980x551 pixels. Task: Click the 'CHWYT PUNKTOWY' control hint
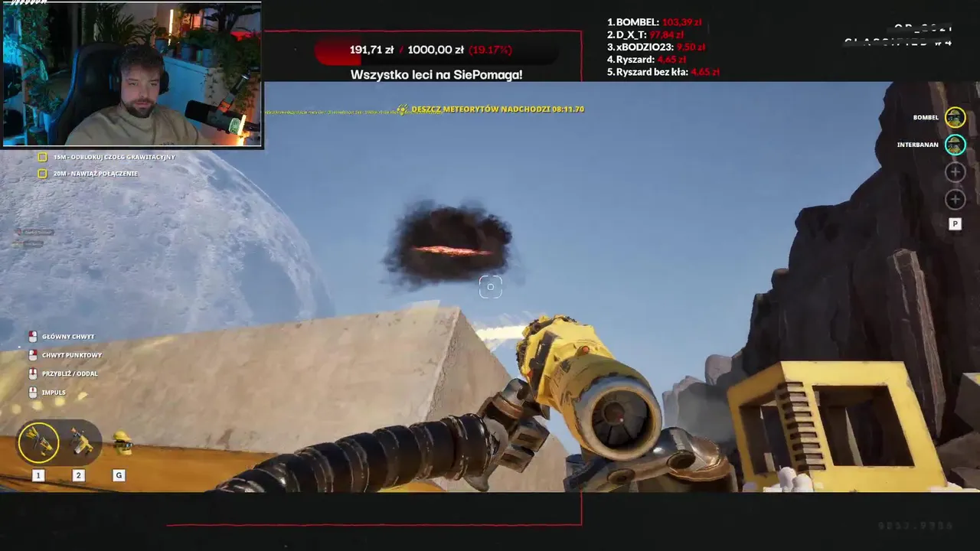coord(72,355)
